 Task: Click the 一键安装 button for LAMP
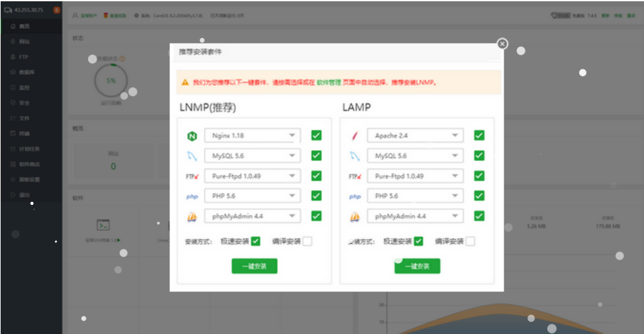click(417, 266)
